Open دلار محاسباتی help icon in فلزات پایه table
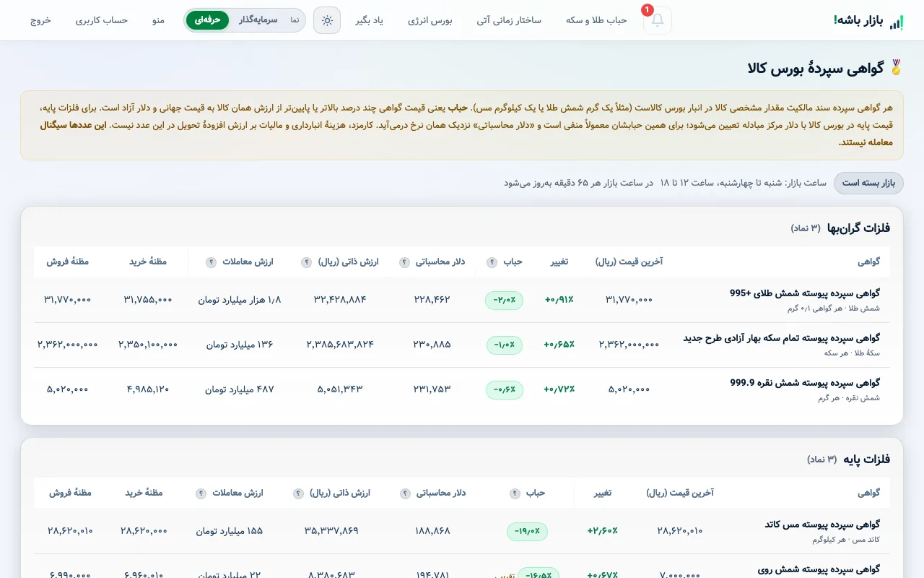Screen dimensions: 924x578 pyautogui.click(x=405, y=493)
